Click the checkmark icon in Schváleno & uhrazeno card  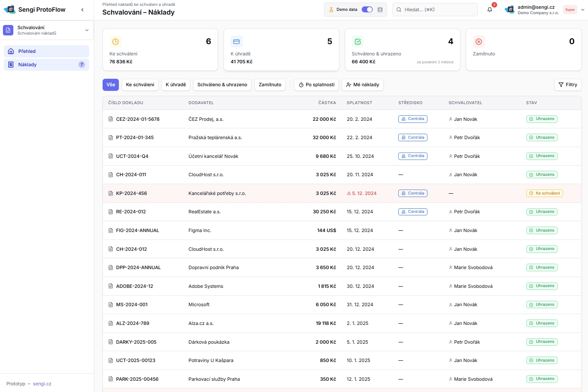coord(357,42)
